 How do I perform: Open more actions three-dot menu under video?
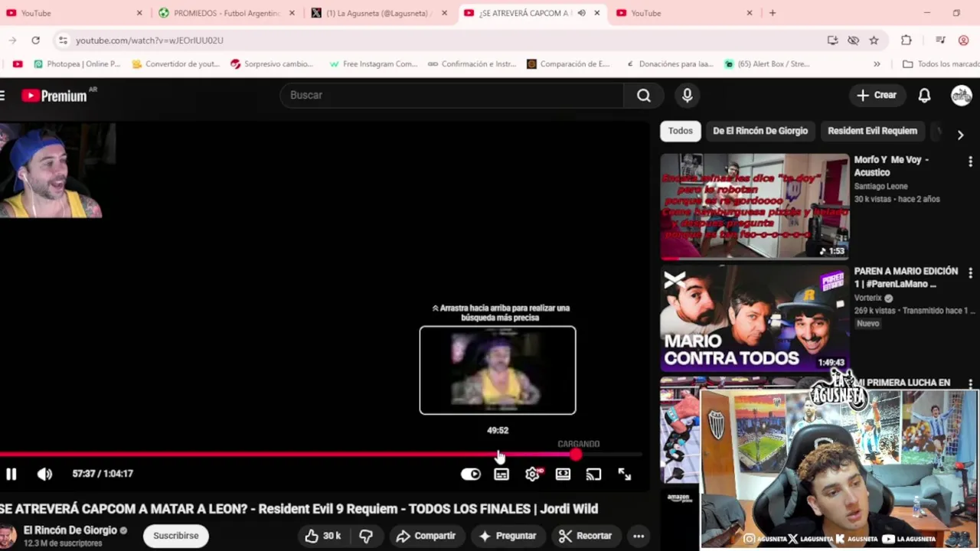[x=639, y=536]
